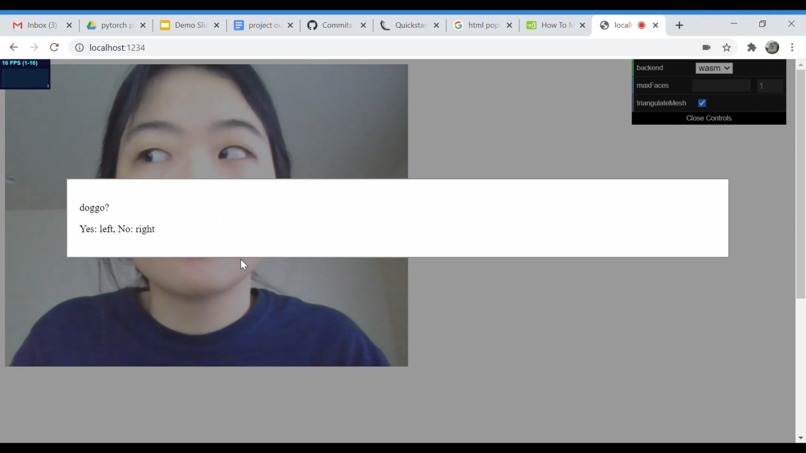Viewport: 806px width, 453px height.
Task: Close the active localhost tab
Action: click(655, 25)
